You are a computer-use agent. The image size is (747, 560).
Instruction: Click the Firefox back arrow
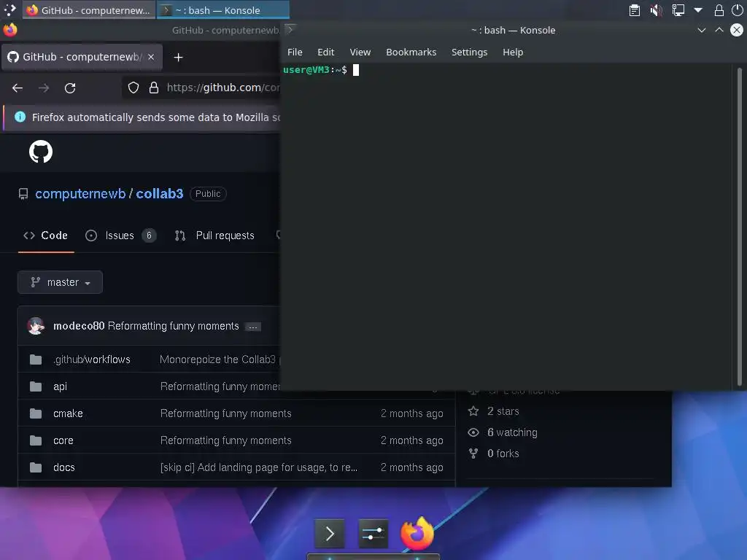(18, 88)
